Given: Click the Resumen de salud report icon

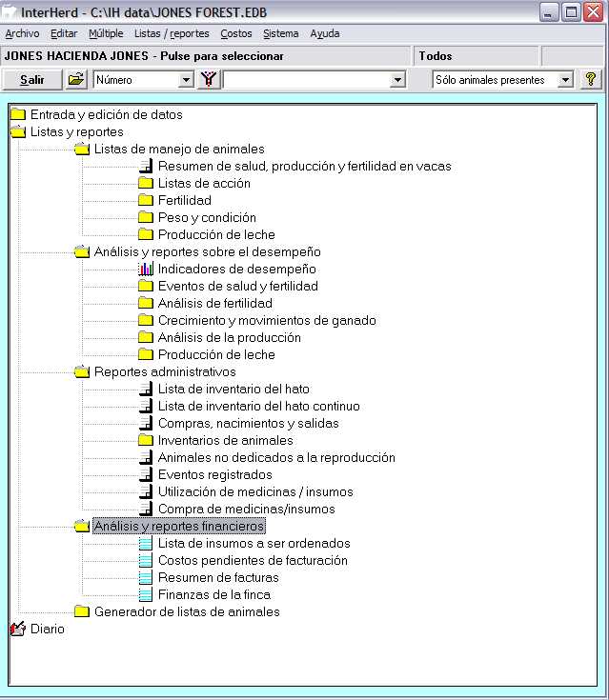Looking at the screenshot, I should tap(146, 166).
